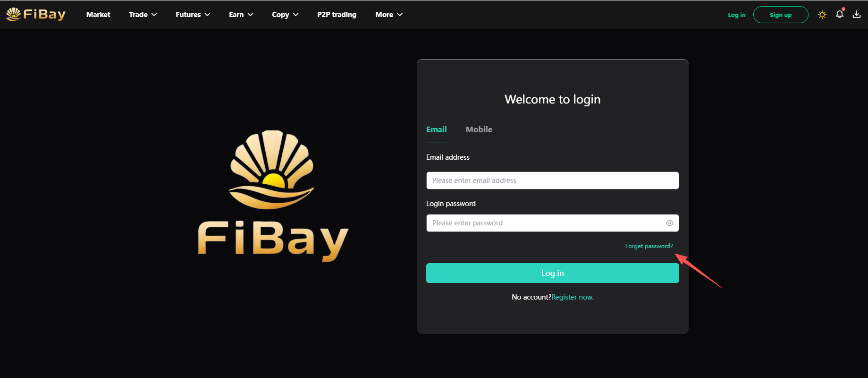This screenshot has width=868, height=378.
Task: Click the download app icon
Action: (857, 15)
